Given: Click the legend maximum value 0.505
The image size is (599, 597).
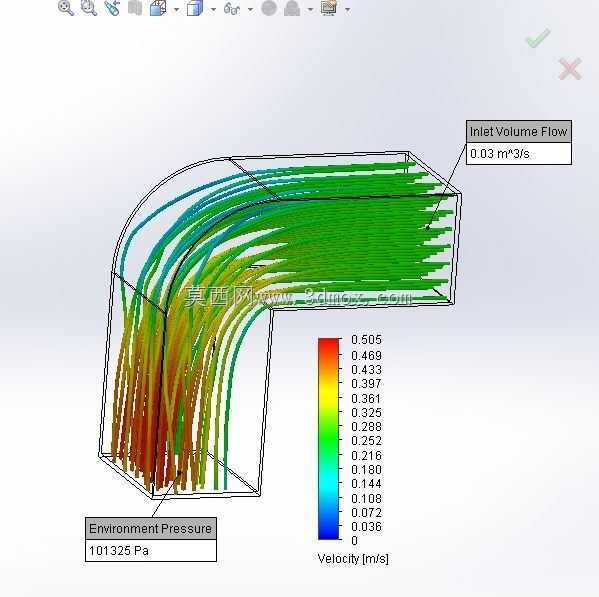Looking at the screenshot, I should click(x=366, y=340).
